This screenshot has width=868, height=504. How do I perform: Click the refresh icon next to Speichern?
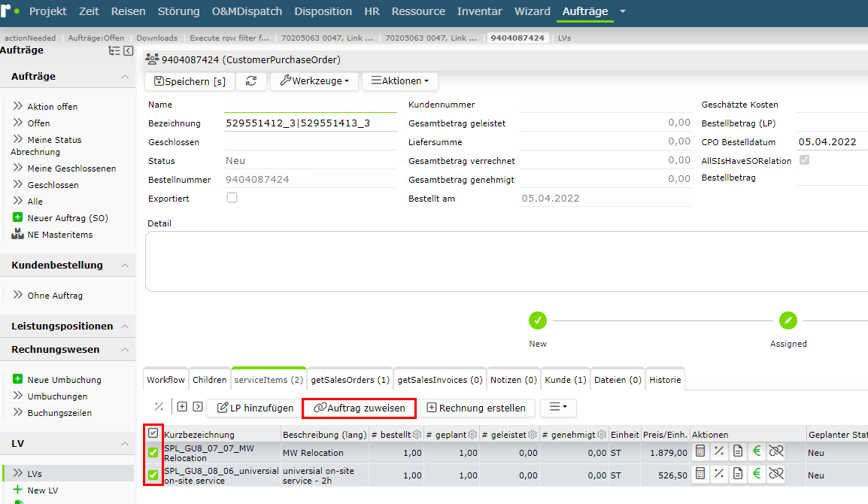coord(251,80)
